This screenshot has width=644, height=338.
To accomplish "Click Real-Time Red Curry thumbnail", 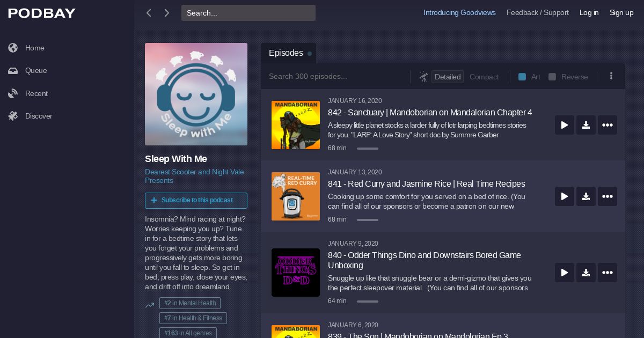I will tap(296, 196).
